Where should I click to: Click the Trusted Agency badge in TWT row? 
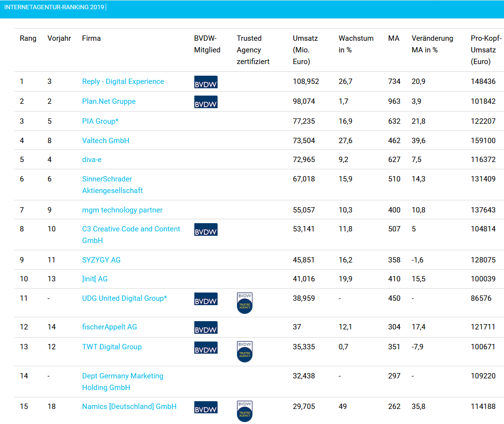245,352
